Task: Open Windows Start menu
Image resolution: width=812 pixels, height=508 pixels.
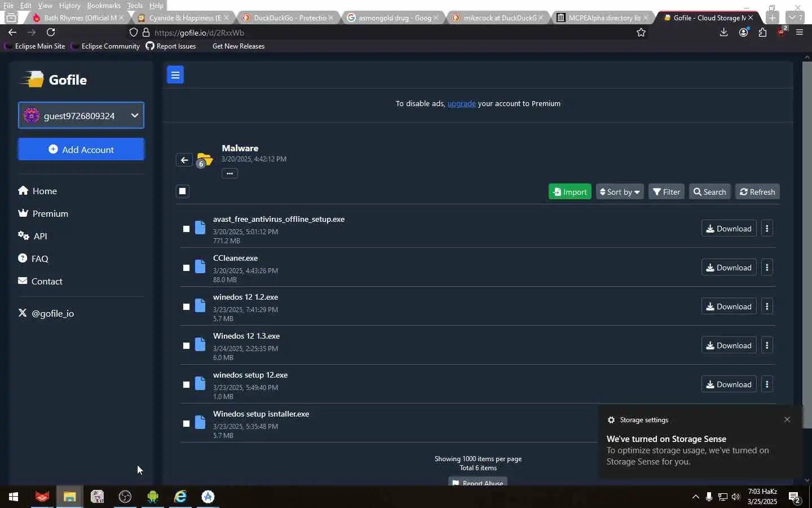Action: [x=14, y=497]
